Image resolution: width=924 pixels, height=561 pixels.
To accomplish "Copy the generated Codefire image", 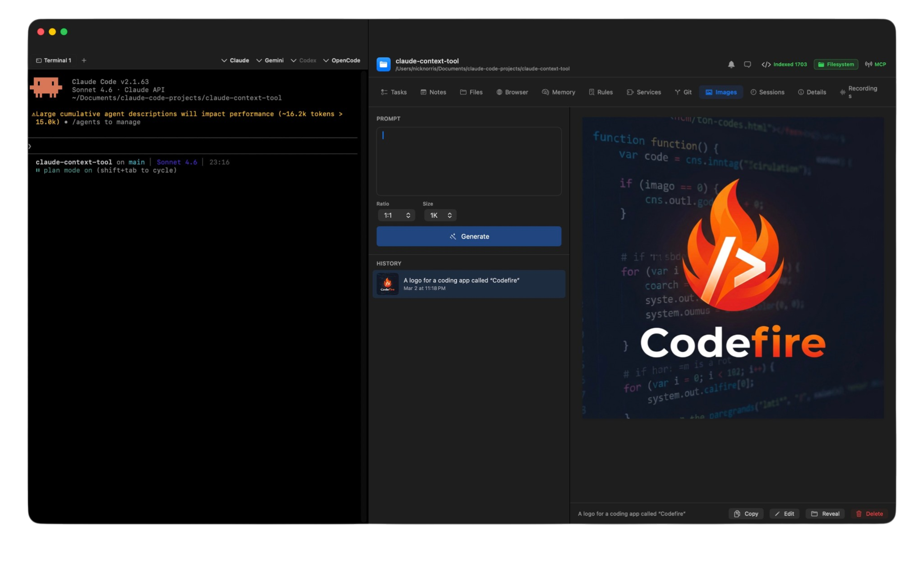I will point(746,514).
